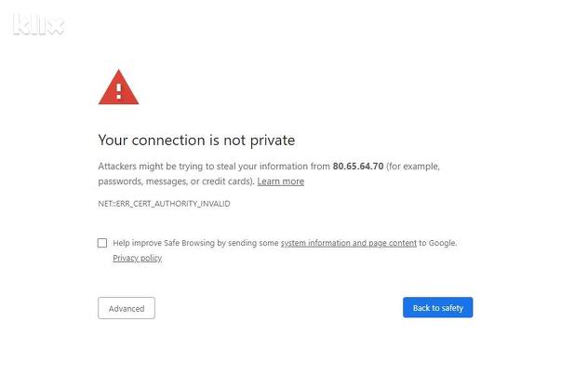Click 'to Google.' at the label's end
Image resolution: width=588 pixels, height=389 pixels.
pyautogui.click(x=437, y=243)
